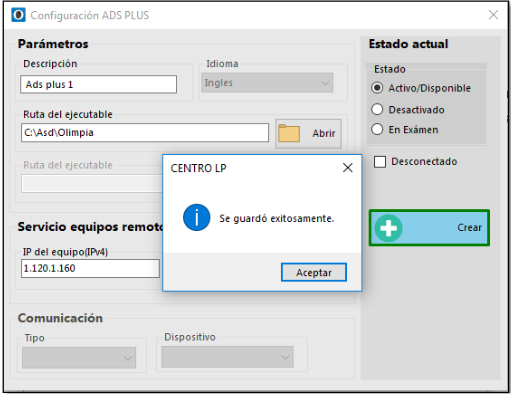Click the blue information icon in the CENTRO LP dialog

tap(197, 217)
